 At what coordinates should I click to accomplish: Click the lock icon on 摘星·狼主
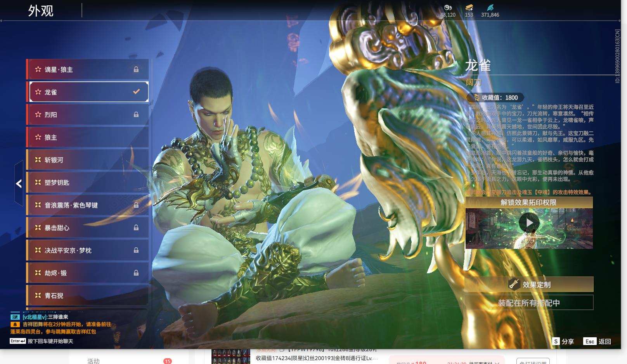[136, 69]
